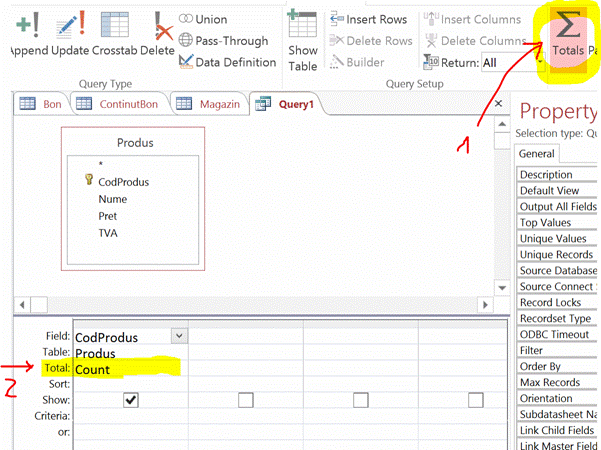
Task: Open the Data Definition query option
Action: 227,62
